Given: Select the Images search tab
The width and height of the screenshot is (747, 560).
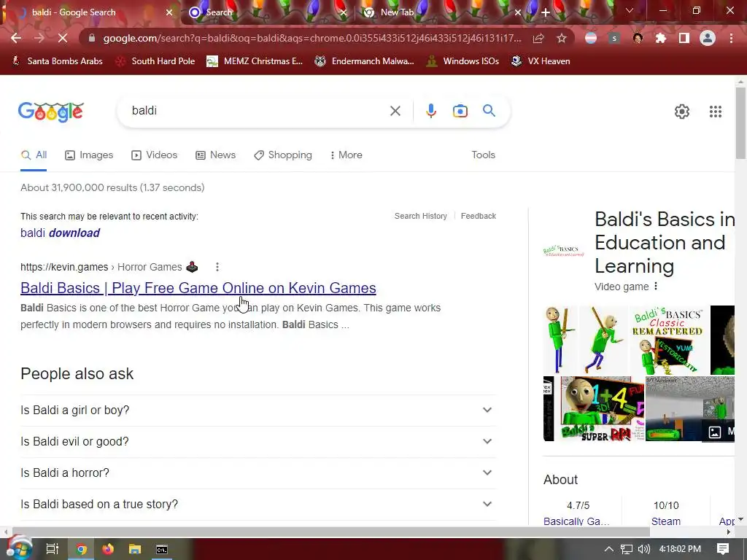Looking at the screenshot, I should (x=89, y=155).
